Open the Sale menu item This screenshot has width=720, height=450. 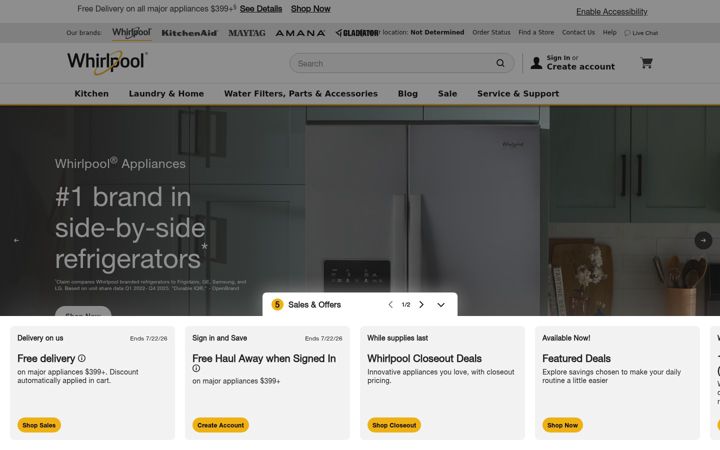447,94
